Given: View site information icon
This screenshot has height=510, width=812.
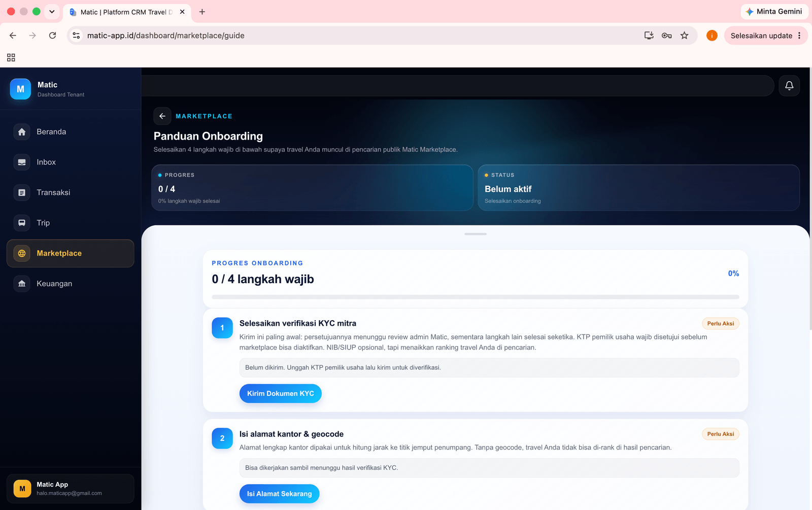Looking at the screenshot, I should point(76,36).
